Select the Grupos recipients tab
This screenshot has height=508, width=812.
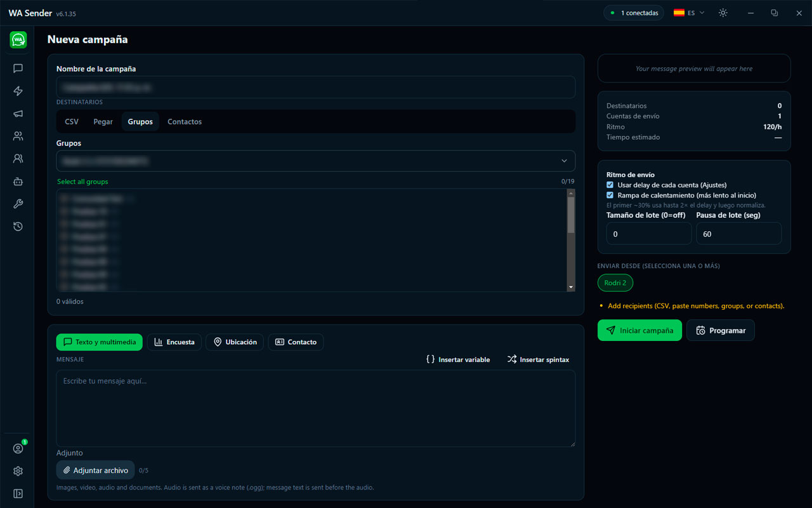click(x=140, y=121)
